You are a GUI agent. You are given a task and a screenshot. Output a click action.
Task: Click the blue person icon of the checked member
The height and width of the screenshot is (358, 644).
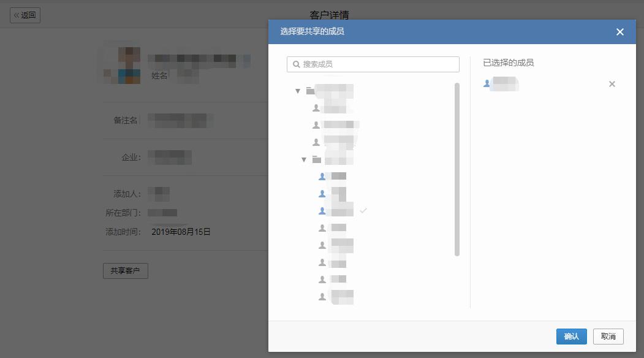[x=322, y=210]
